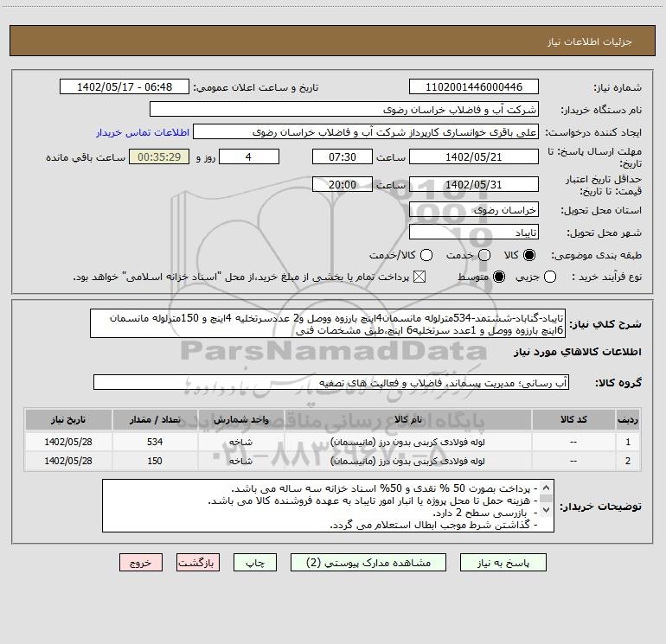
Task: Click row 2 unit شاخه
Action: coord(240,461)
